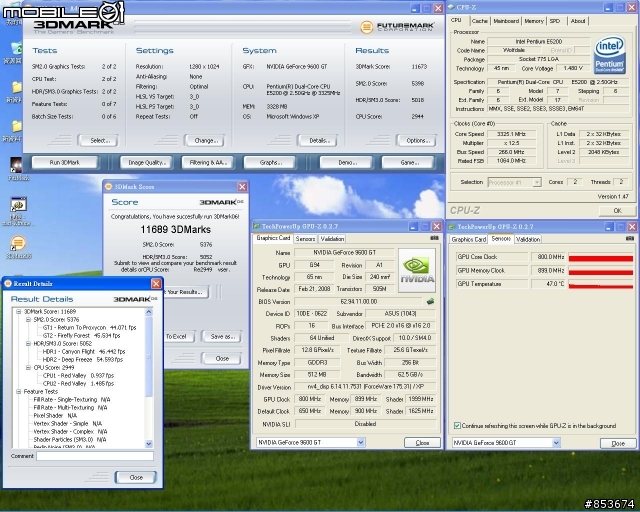Select HDR2 - Deep Freeze row
640x512 pixels.
click(82, 360)
